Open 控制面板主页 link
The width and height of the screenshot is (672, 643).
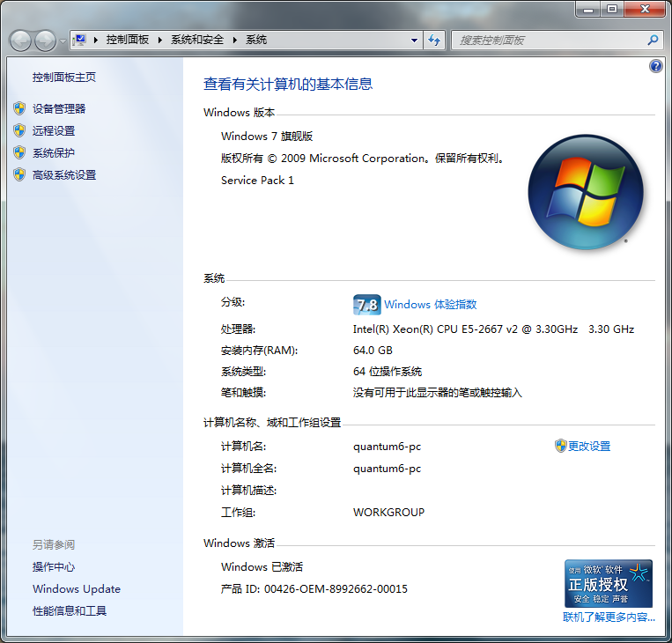click(x=64, y=78)
